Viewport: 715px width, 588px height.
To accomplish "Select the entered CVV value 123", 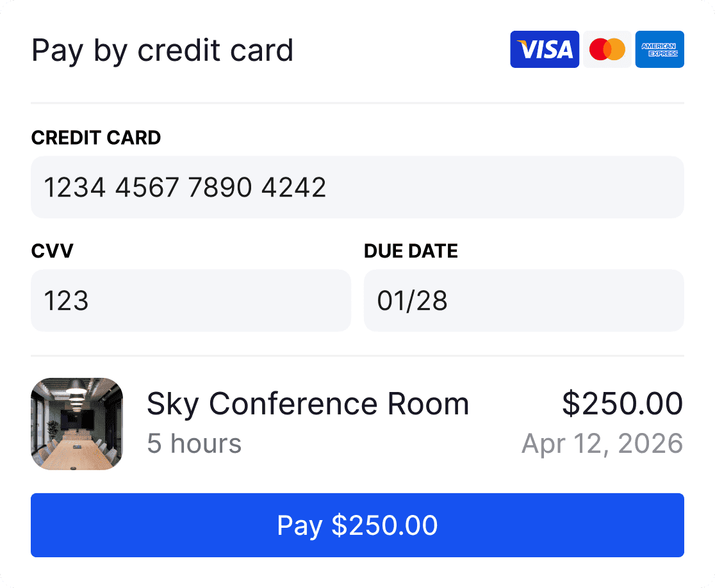I will pos(66,300).
